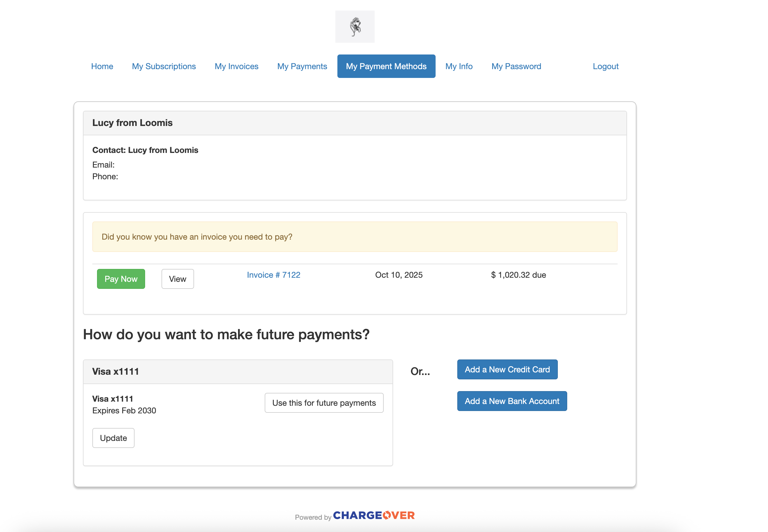The height and width of the screenshot is (532, 768).
Task: Open Invoice # 7122 link
Action: pyautogui.click(x=273, y=275)
